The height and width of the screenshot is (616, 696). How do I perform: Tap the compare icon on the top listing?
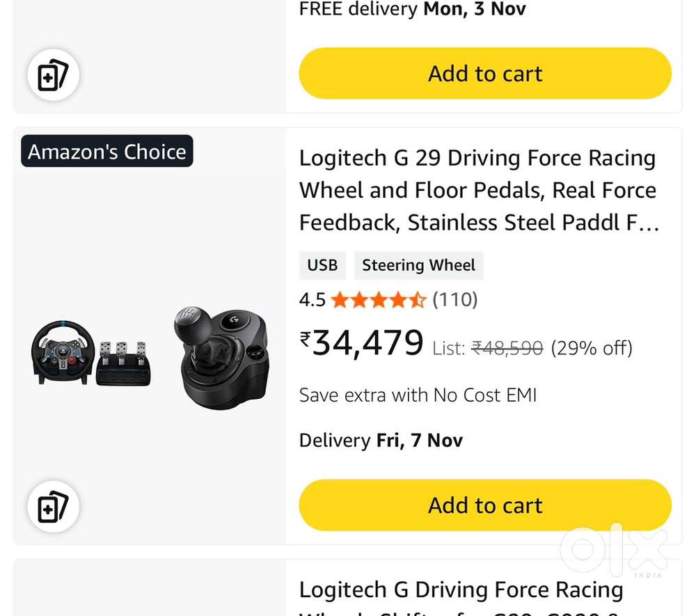(x=54, y=75)
